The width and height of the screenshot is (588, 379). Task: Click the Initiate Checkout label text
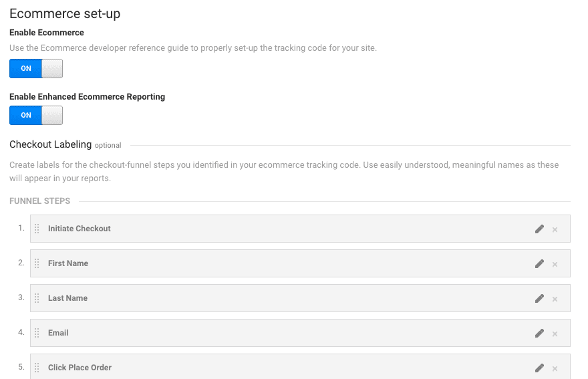pos(80,229)
